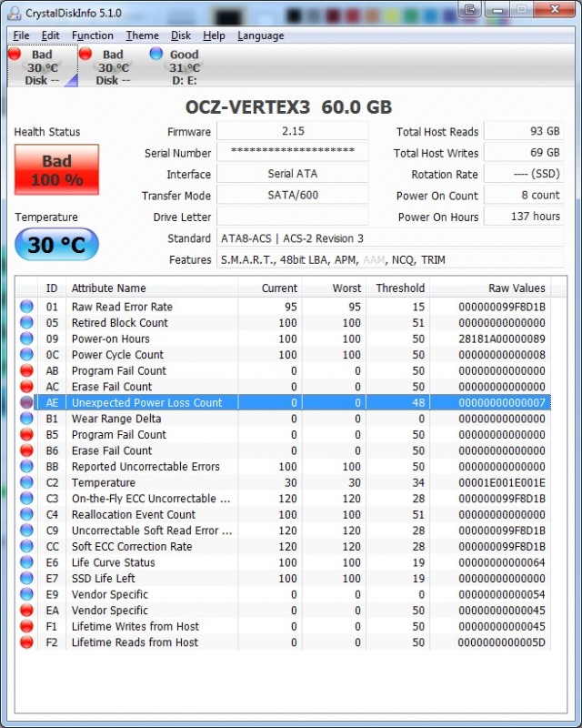
Task: Select the SSD Life Left attribute name
Action: coord(103,578)
